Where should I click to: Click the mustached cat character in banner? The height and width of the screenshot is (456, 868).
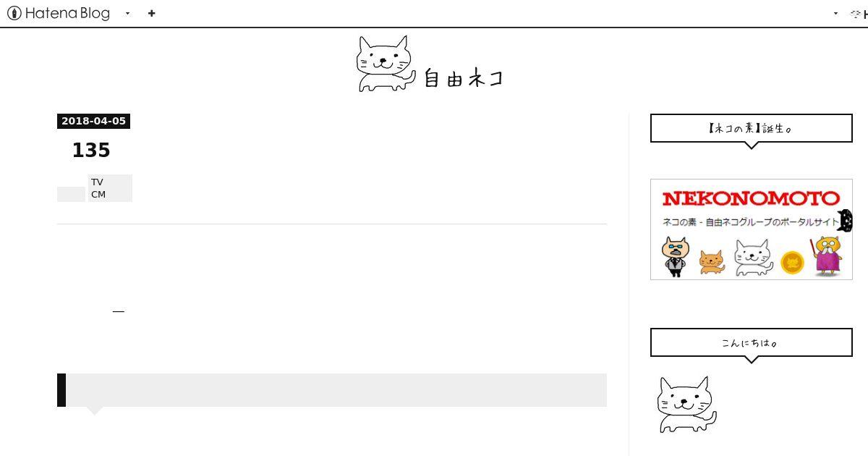(x=676, y=256)
